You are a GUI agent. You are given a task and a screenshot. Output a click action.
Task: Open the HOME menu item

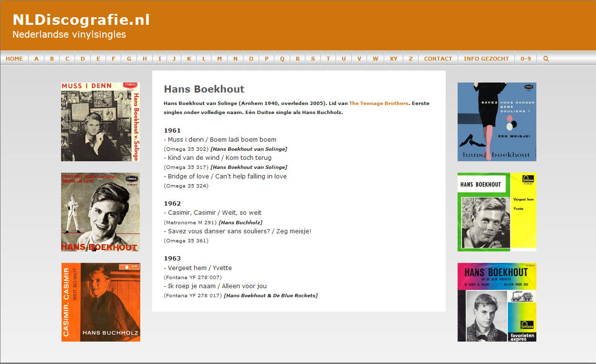14,59
